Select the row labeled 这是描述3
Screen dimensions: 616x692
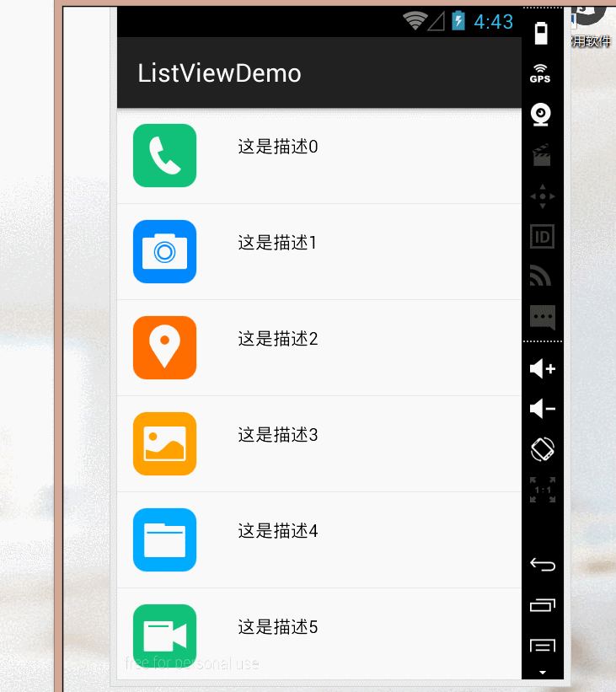tap(319, 443)
